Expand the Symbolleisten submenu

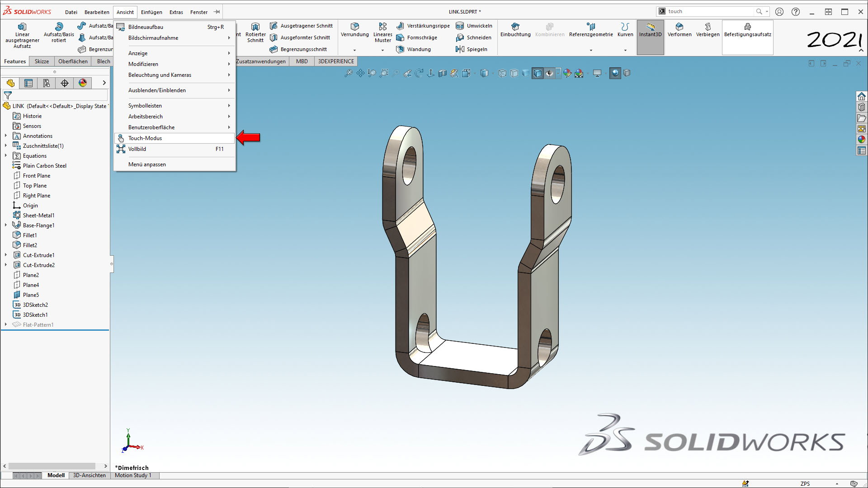[175, 106]
